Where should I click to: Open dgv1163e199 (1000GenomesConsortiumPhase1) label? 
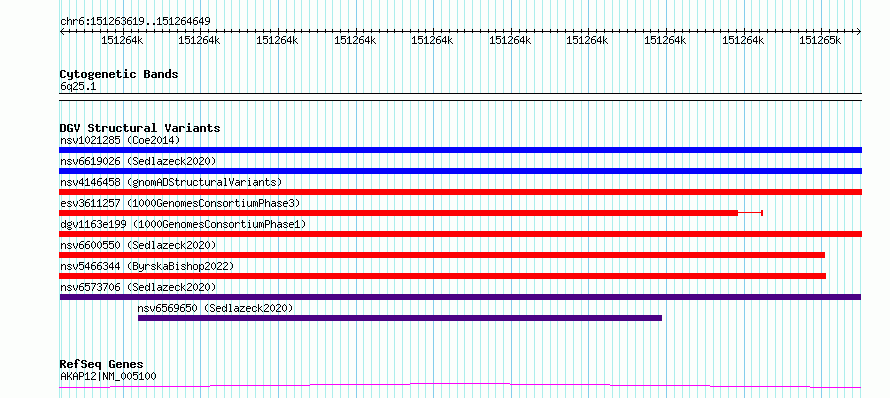tap(183, 224)
